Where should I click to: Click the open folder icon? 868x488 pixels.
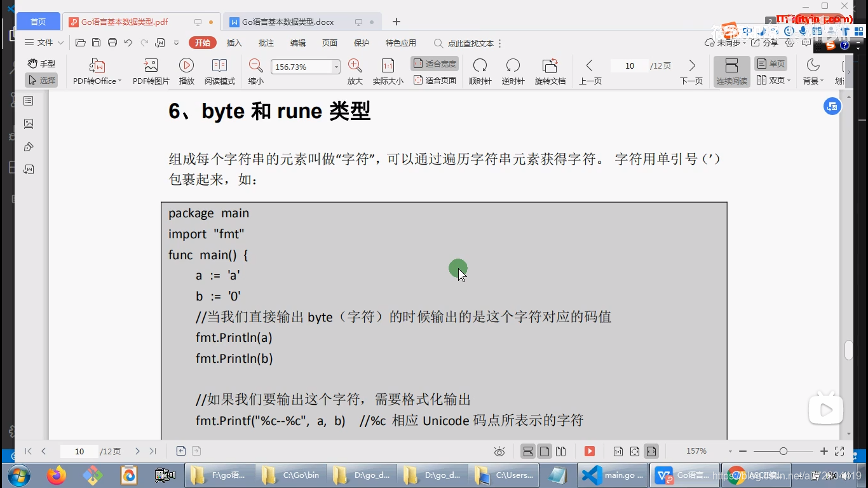[80, 43]
